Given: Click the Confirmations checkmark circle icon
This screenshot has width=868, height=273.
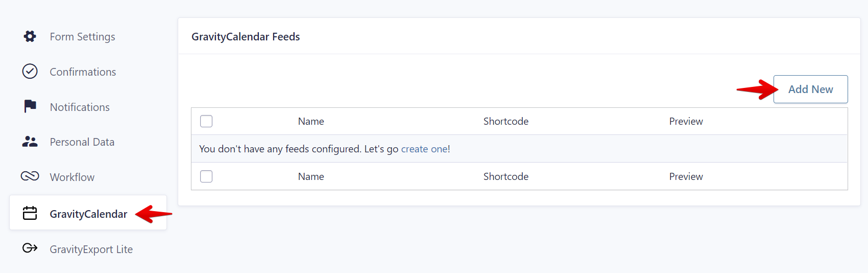Looking at the screenshot, I should click(30, 72).
